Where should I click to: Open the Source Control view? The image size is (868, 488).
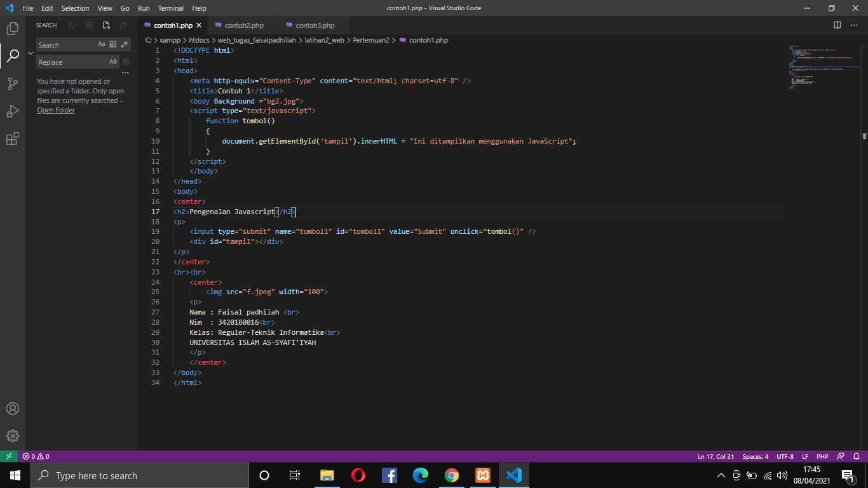point(13,83)
